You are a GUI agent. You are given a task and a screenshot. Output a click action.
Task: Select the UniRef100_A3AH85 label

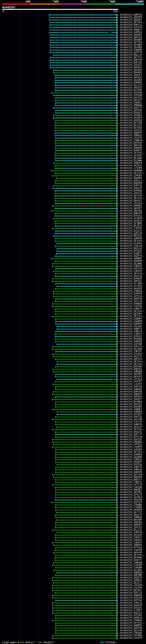pos(131,50)
